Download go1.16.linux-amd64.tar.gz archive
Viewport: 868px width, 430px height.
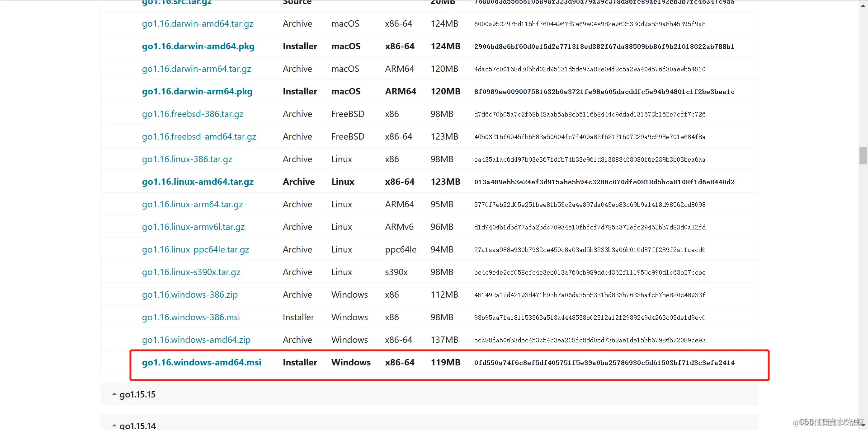pyautogui.click(x=198, y=182)
